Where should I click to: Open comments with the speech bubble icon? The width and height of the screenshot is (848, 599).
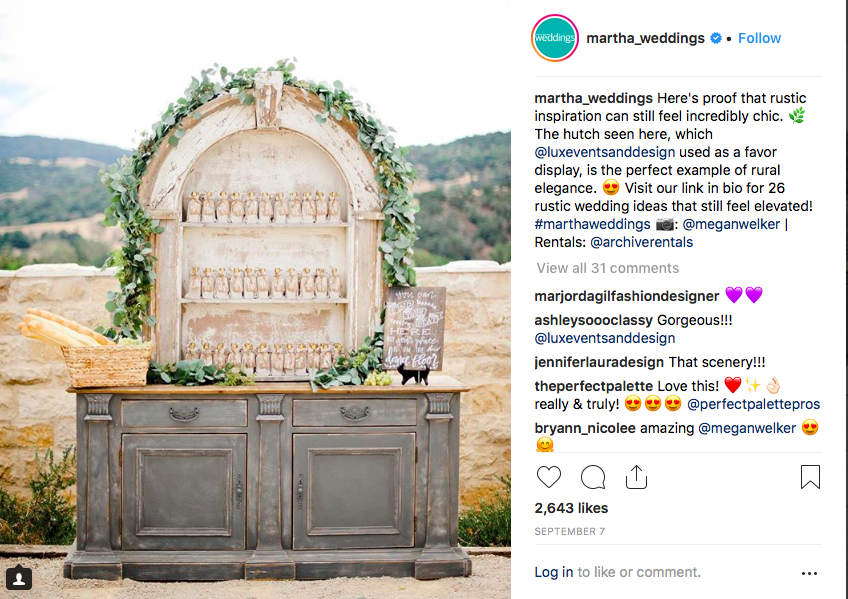593,477
